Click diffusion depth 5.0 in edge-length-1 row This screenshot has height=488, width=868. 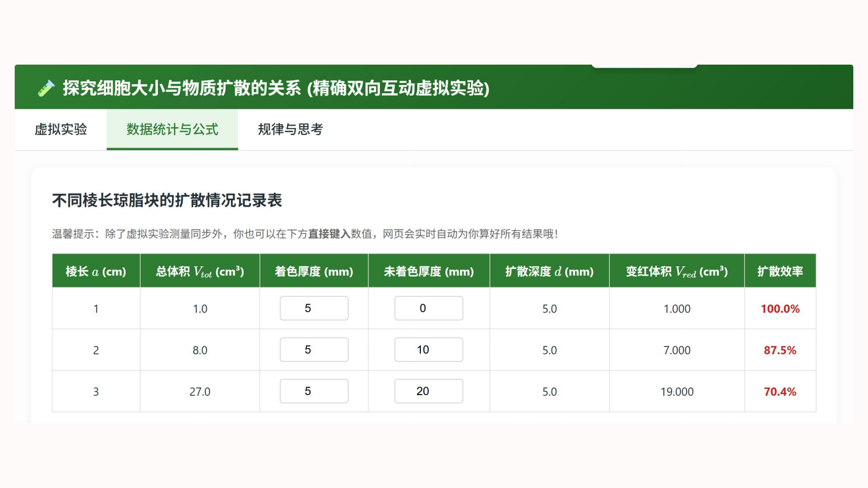[549, 309]
